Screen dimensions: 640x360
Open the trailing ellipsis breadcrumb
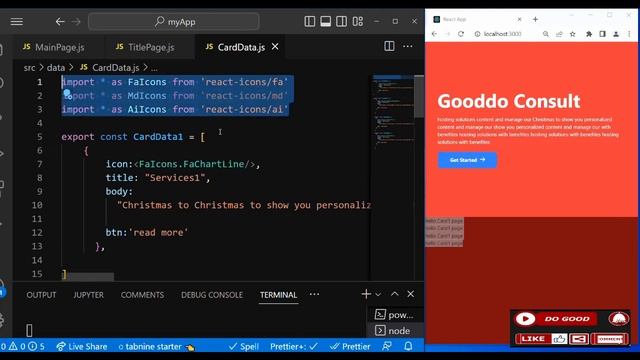pyautogui.click(x=154, y=68)
